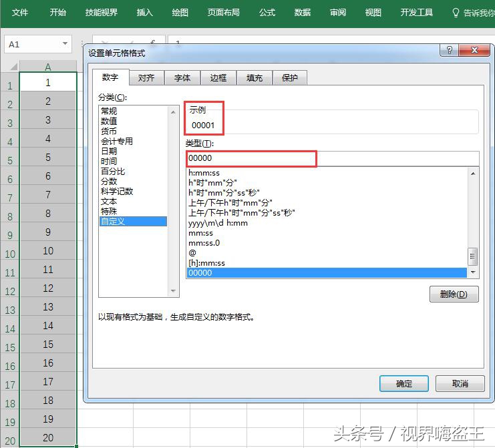
Task: Switch to the 边框 tab
Action: [x=218, y=78]
